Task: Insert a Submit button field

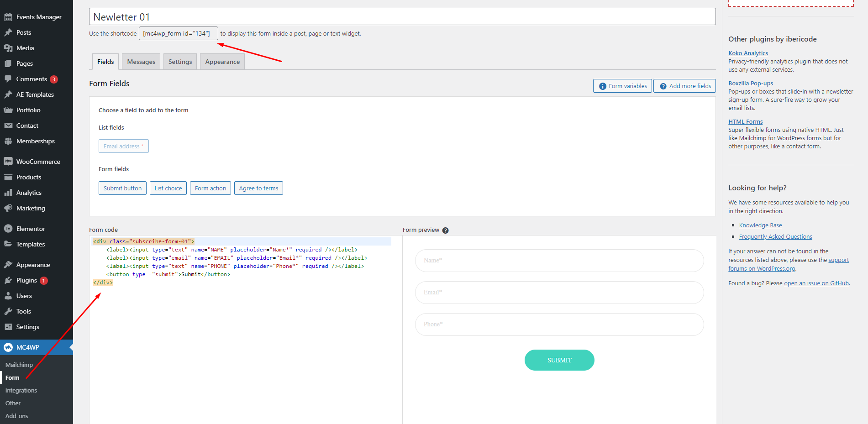Action: pyautogui.click(x=122, y=188)
